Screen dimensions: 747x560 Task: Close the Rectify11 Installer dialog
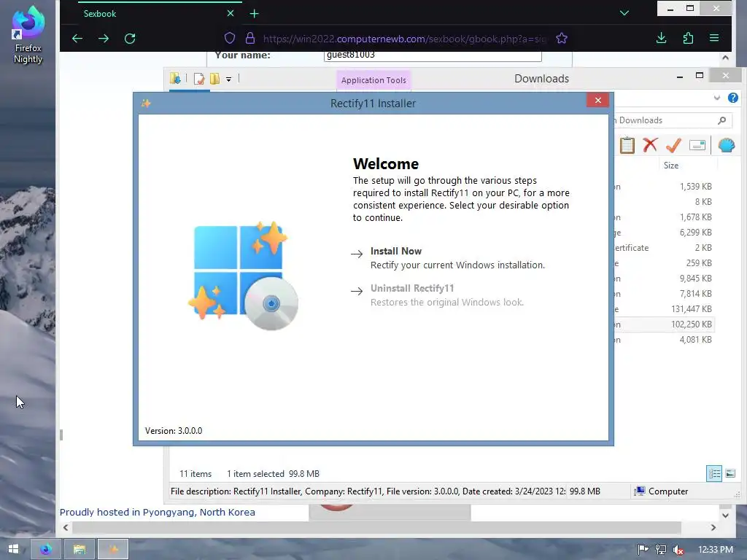point(598,100)
